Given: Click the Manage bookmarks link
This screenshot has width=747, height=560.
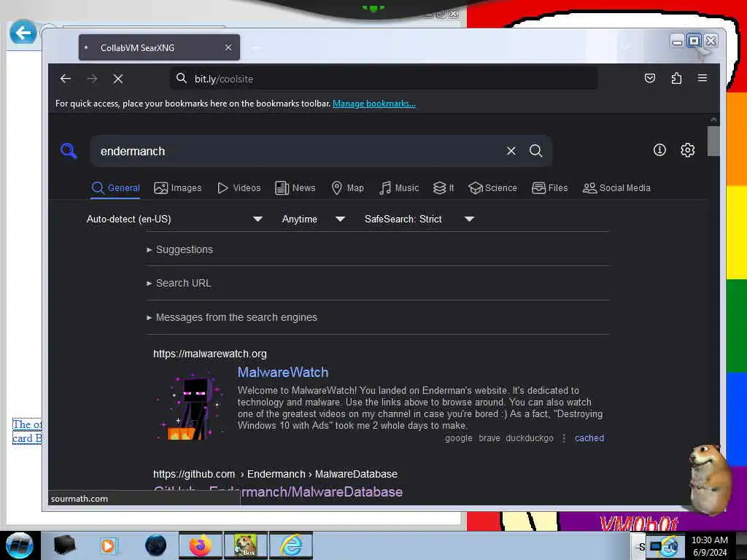Looking at the screenshot, I should point(374,104).
